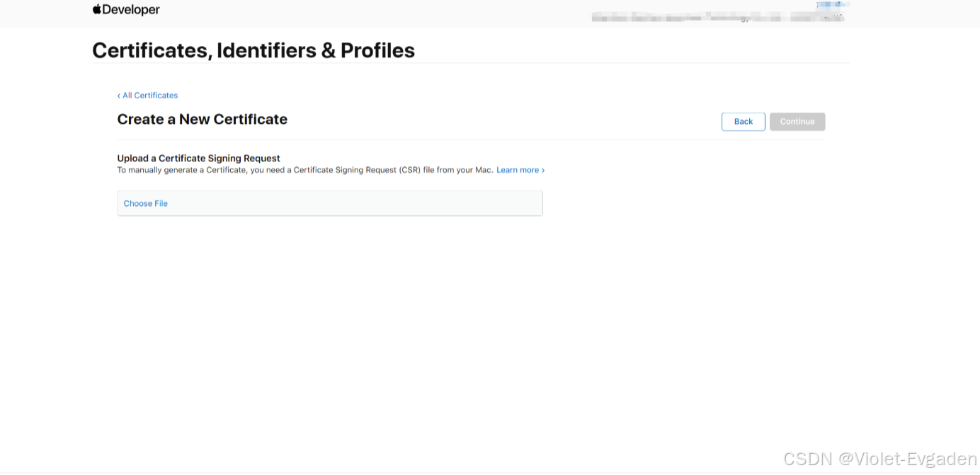
Task: Click the back chevron before All Certificates
Action: tap(119, 96)
